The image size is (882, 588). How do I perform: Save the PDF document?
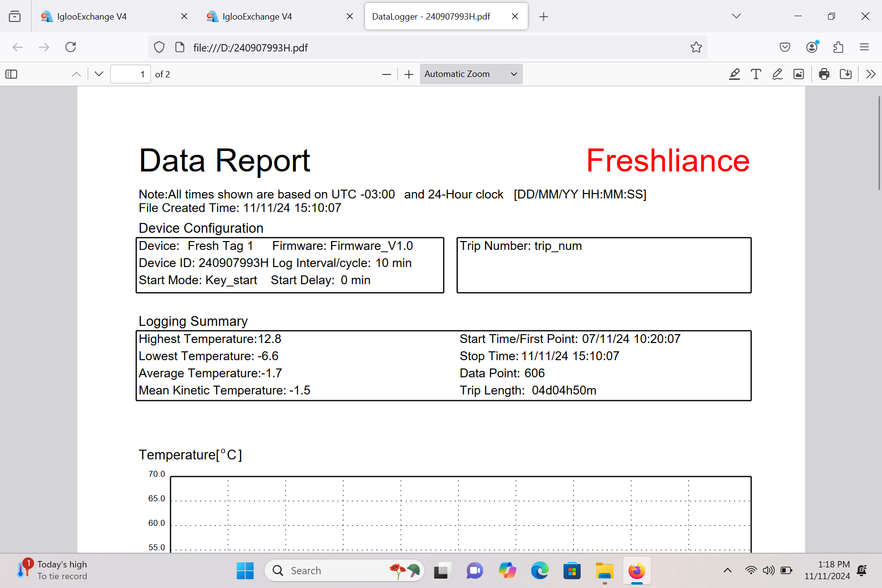point(846,74)
